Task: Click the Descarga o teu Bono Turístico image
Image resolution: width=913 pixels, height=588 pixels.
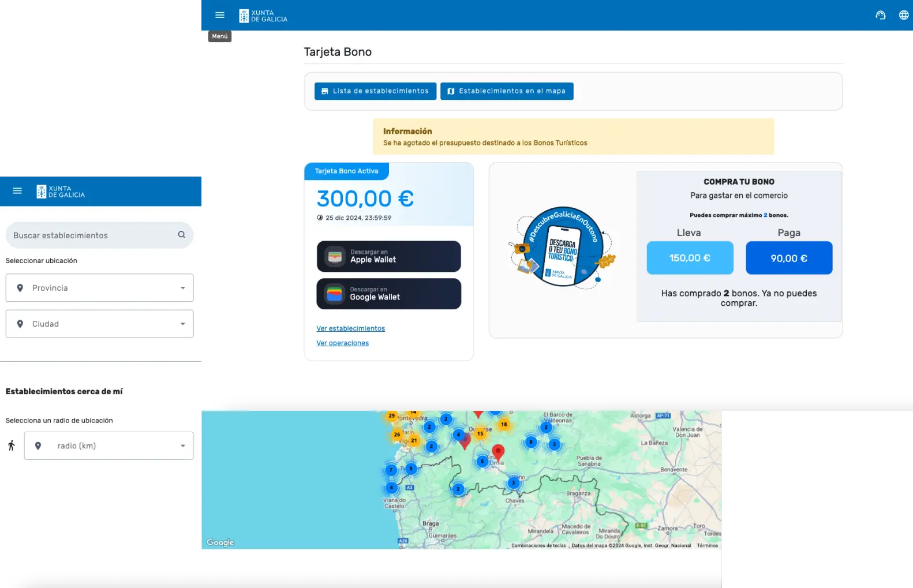Action: pos(562,248)
